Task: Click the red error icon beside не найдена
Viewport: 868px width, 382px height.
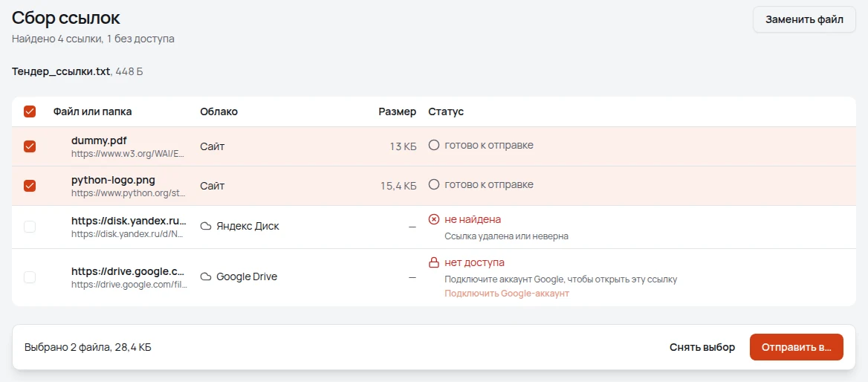Action: point(434,220)
